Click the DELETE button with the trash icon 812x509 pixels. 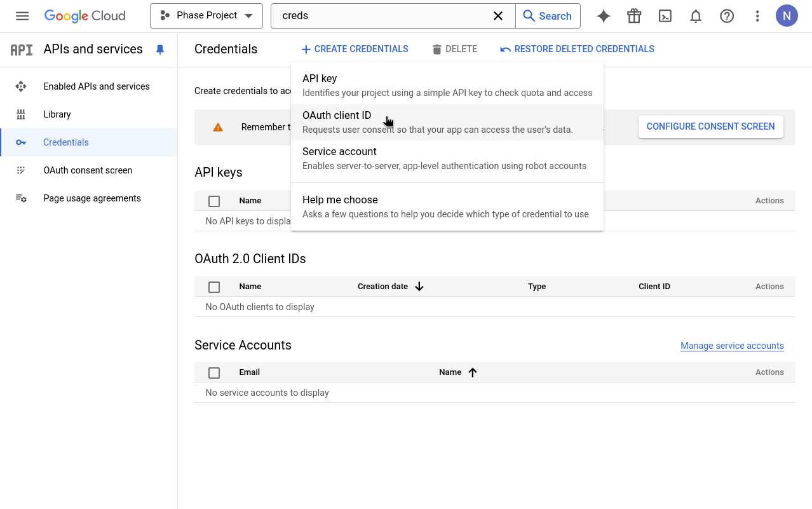pos(454,49)
